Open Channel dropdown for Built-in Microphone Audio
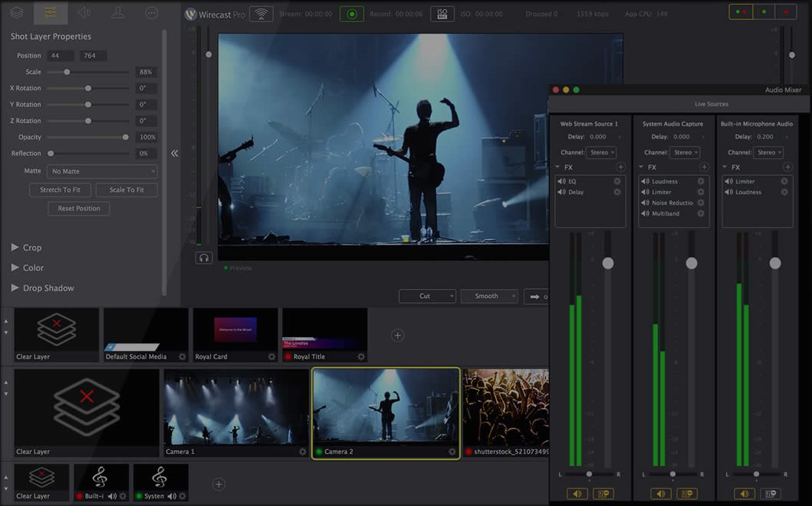The image size is (812, 506). (x=769, y=153)
